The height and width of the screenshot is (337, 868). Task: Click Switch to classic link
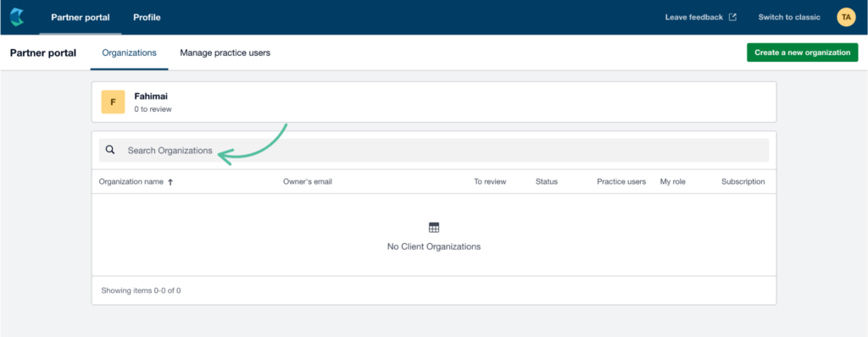789,17
